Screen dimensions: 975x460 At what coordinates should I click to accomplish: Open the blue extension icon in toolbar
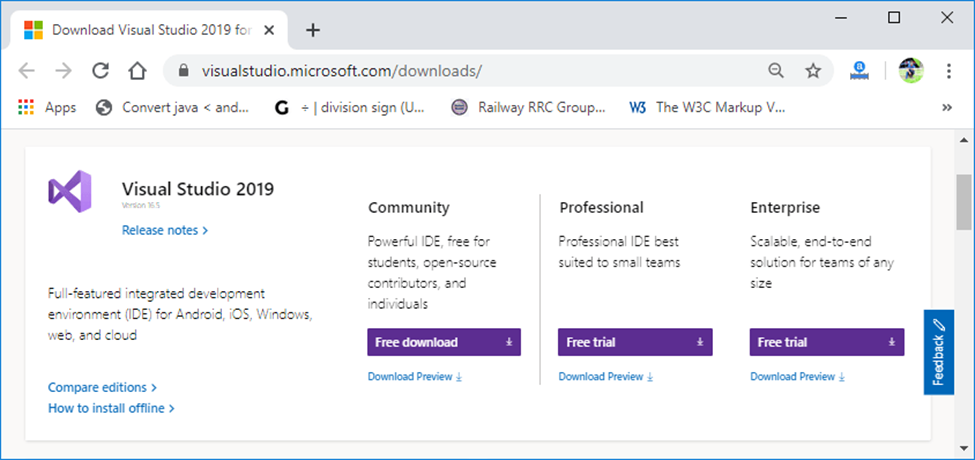tap(860, 71)
